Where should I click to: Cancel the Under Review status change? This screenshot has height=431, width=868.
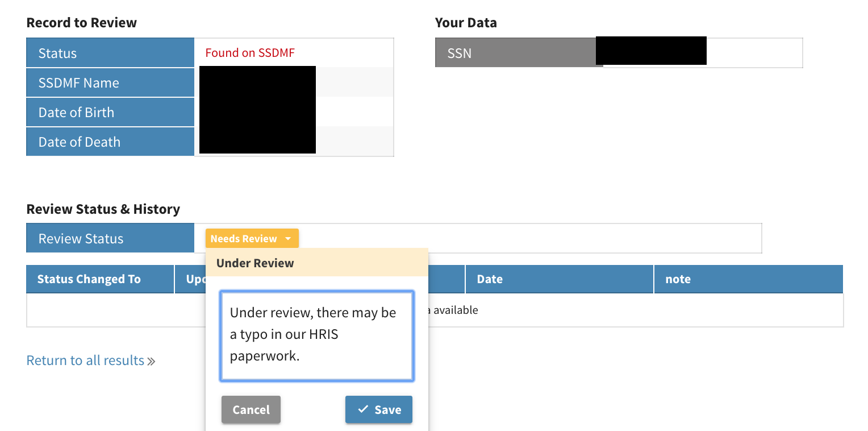pos(251,409)
